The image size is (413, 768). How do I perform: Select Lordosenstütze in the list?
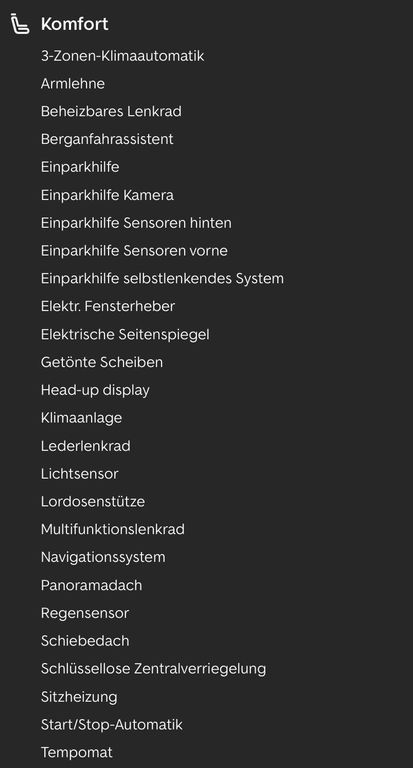click(93, 502)
